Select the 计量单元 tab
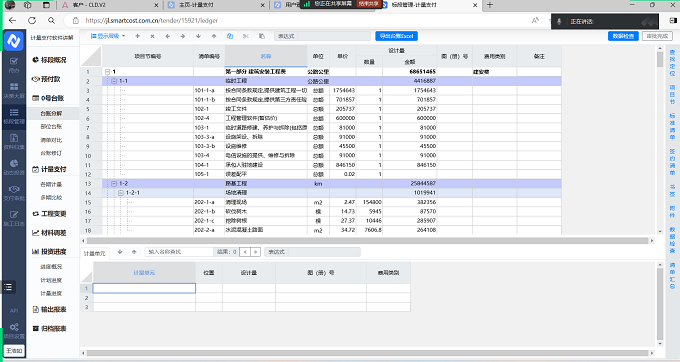680x362 pixels. (x=95, y=253)
